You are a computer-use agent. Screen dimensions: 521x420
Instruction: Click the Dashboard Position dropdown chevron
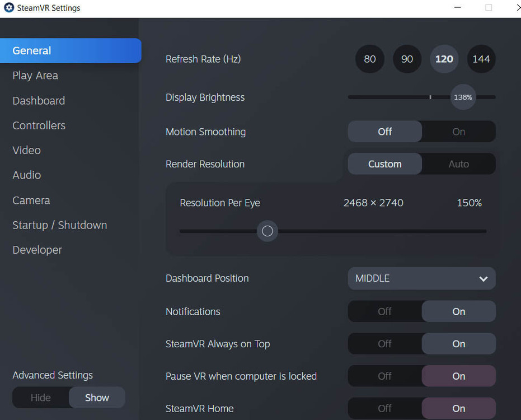click(484, 278)
